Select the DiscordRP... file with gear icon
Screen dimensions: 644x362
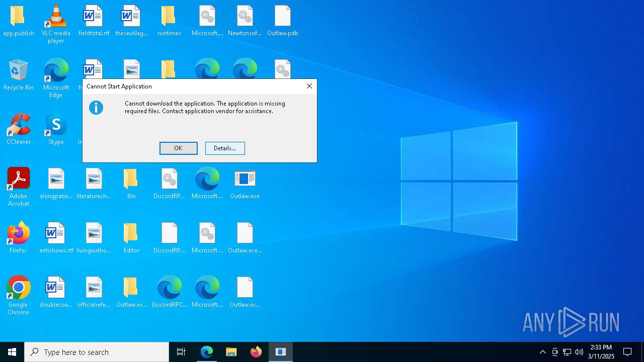169,184
